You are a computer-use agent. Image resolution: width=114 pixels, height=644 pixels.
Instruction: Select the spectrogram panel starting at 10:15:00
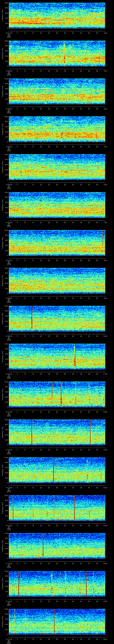(57, 546)
